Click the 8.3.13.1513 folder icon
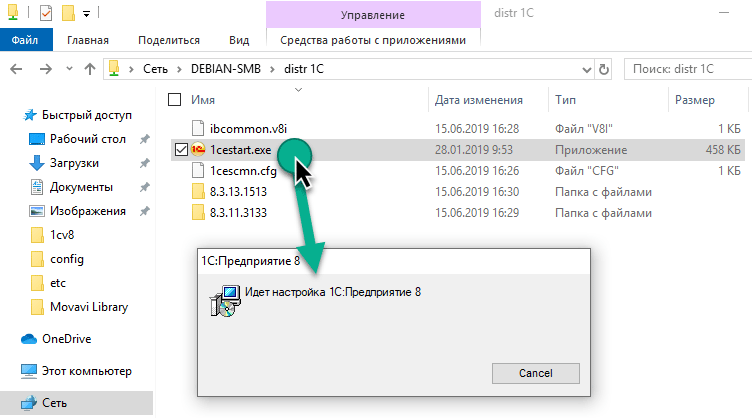The width and height of the screenshot is (752, 418). pos(198,191)
